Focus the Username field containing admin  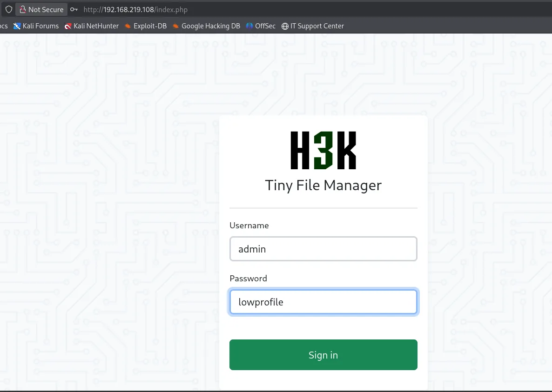(x=323, y=249)
